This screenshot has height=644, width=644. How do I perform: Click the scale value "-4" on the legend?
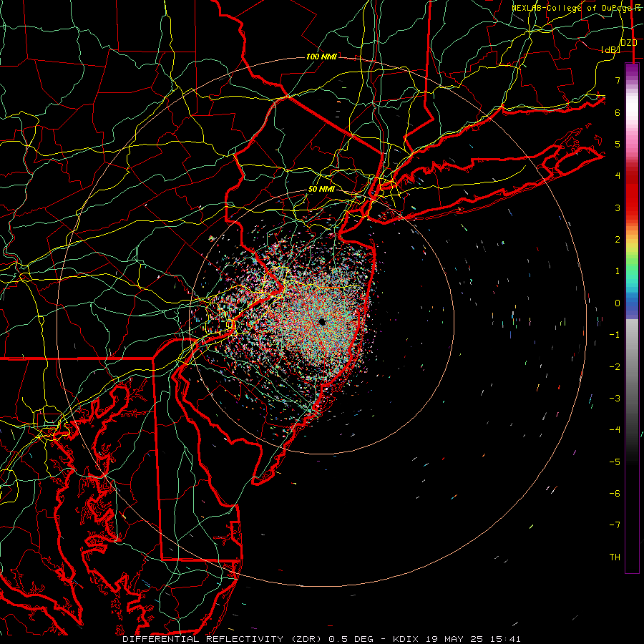[615, 430]
